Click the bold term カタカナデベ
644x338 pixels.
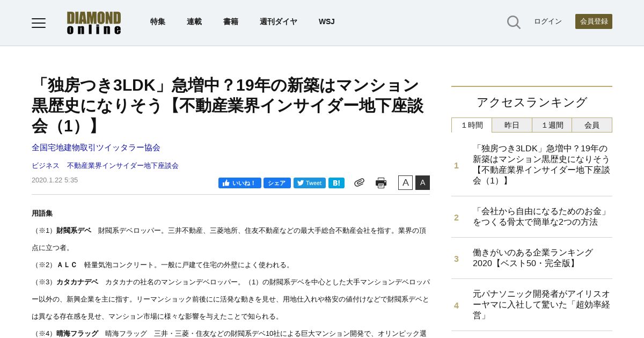click(x=77, y=282)
